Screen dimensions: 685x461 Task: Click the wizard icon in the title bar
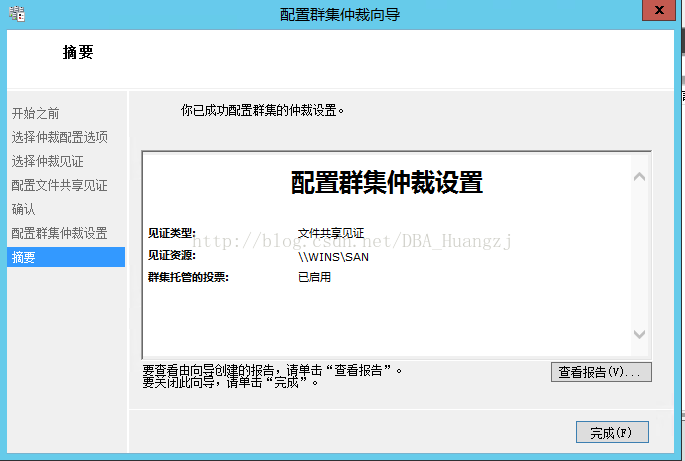pyautogui.click(x=17, y=14)
